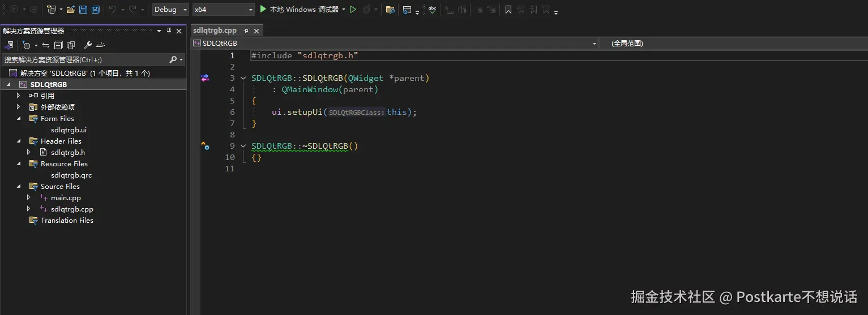Click the Redo arrow icon
This screenshot has width=868, height=315.
point(132,9)
